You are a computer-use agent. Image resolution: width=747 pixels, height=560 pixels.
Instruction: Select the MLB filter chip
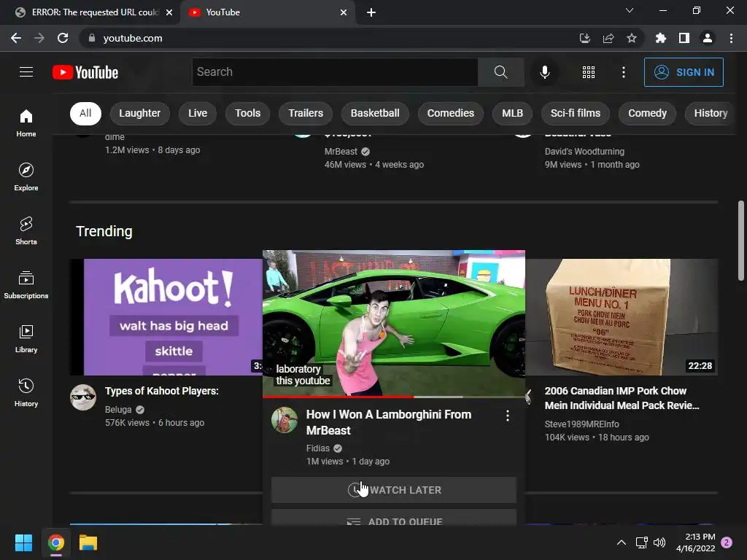(x=512, y=113)
